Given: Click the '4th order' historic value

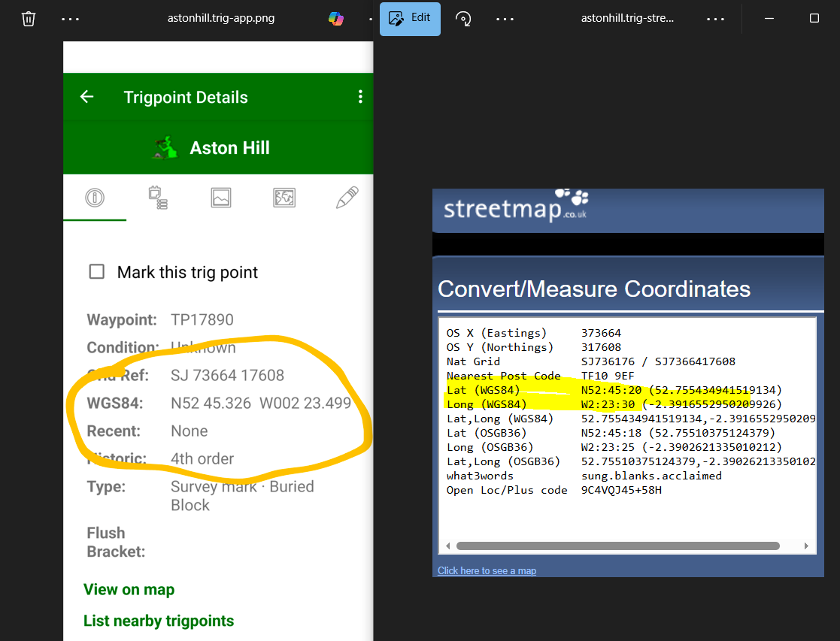Looking at the screenshot, I should [202, 459].
